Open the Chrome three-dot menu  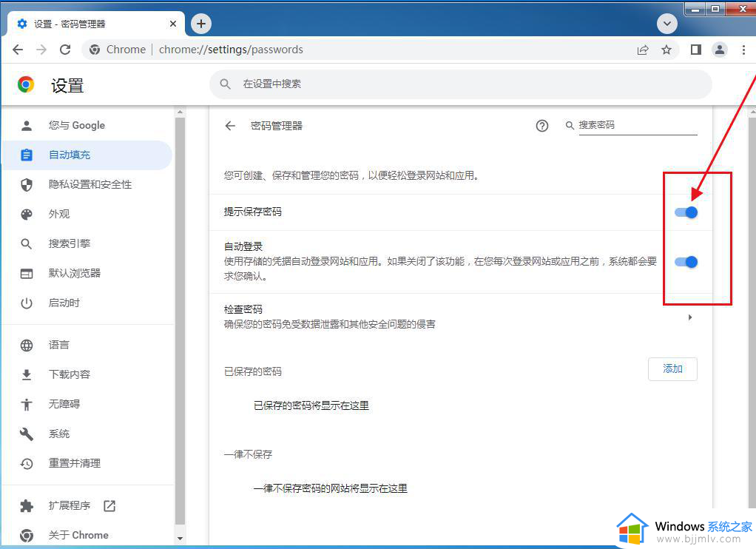pos(743,50)
